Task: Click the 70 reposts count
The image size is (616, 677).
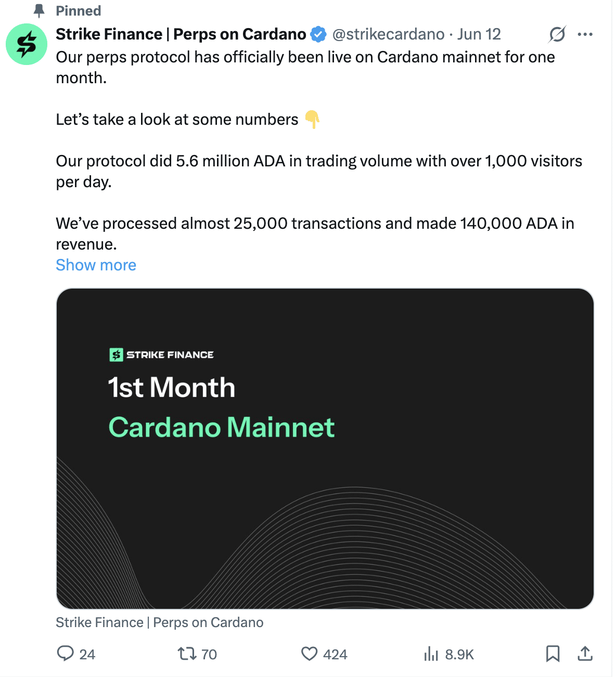Action: click(209, 654)
